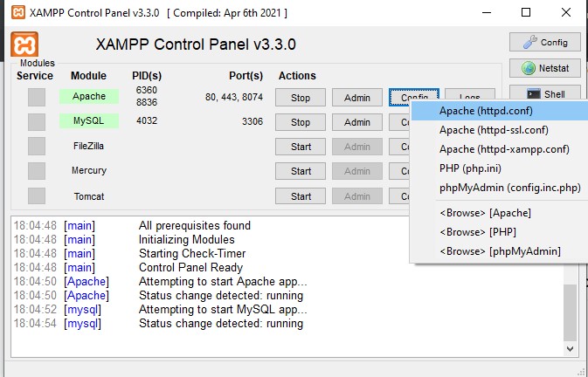The width and height of the screenshot is (588, 377).
Task: Choose phpMyAdmin (config.inc.php) from the menu
Action: 500,187
